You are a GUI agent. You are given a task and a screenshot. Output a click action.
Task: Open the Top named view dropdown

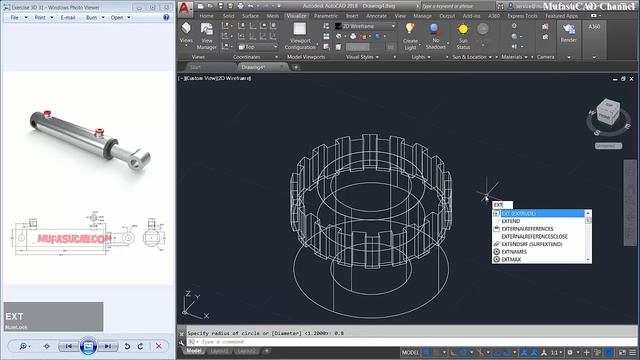(x=258, y=47)
